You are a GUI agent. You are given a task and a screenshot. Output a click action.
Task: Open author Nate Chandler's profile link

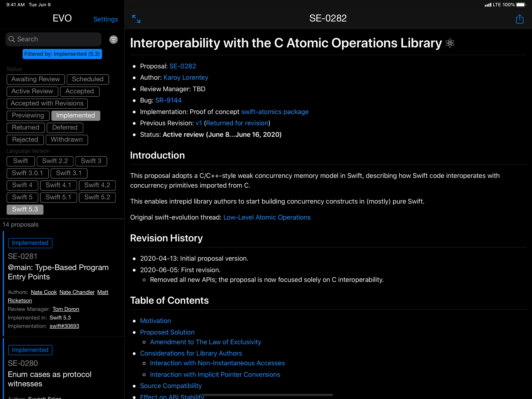click(x=77, y=292)
